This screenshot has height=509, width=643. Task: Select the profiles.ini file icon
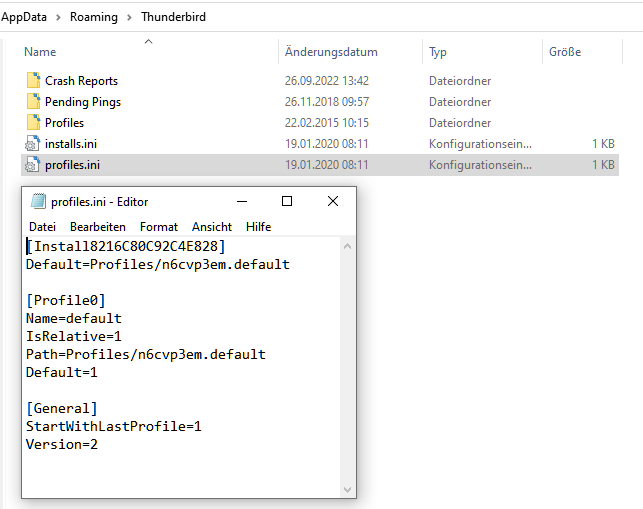point(33,164)
